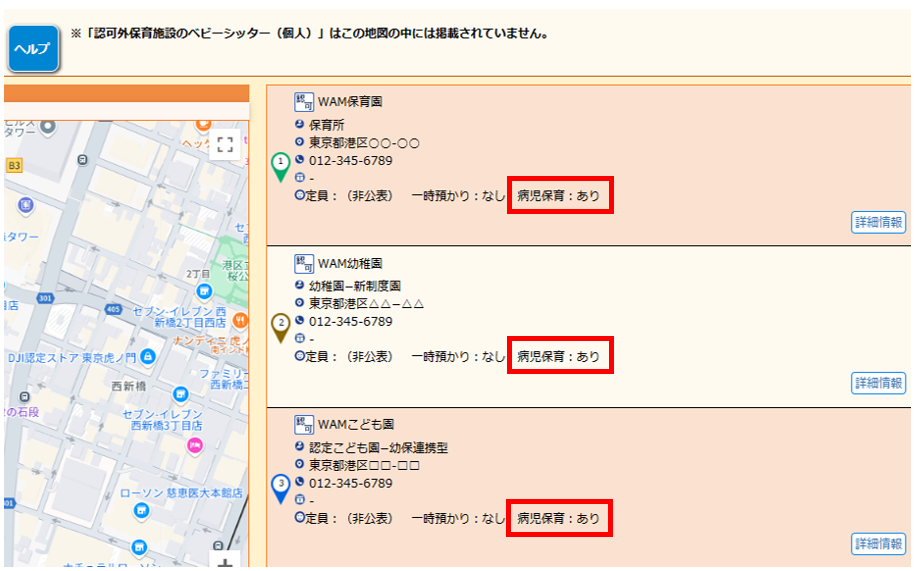Toggle fullscreen view on the map

[225, 144]
